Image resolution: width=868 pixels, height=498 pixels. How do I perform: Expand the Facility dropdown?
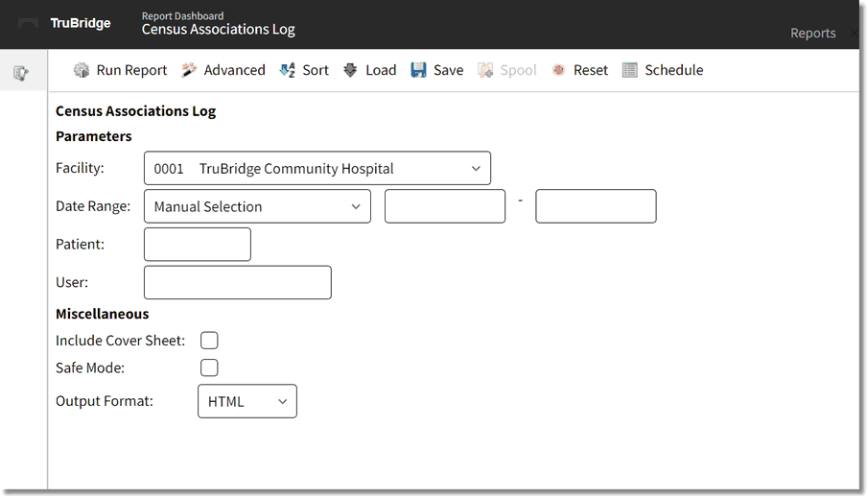317,169
